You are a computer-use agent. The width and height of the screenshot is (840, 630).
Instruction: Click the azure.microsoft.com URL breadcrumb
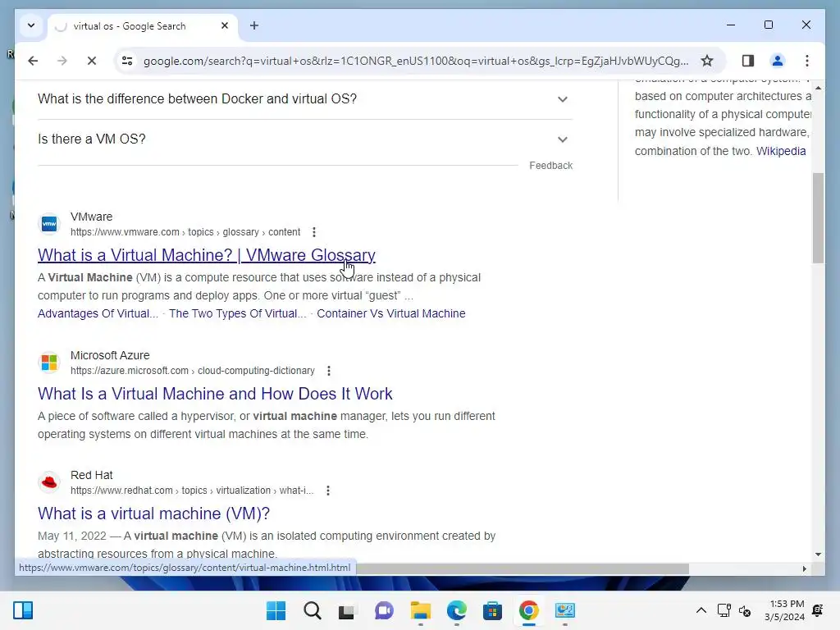(x=192, y=371)
